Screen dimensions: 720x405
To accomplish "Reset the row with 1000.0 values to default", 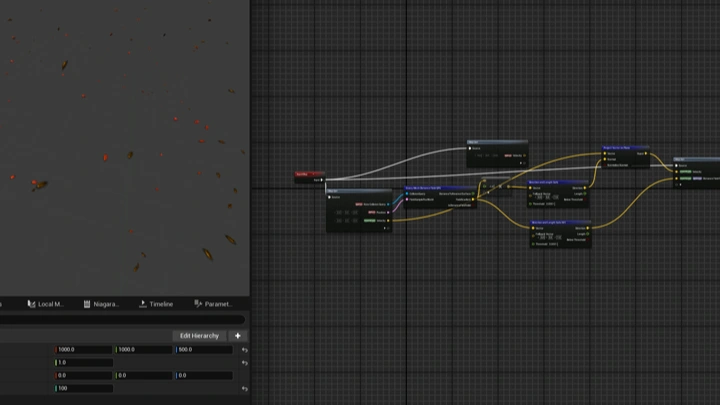I will (x=245, y=350).
